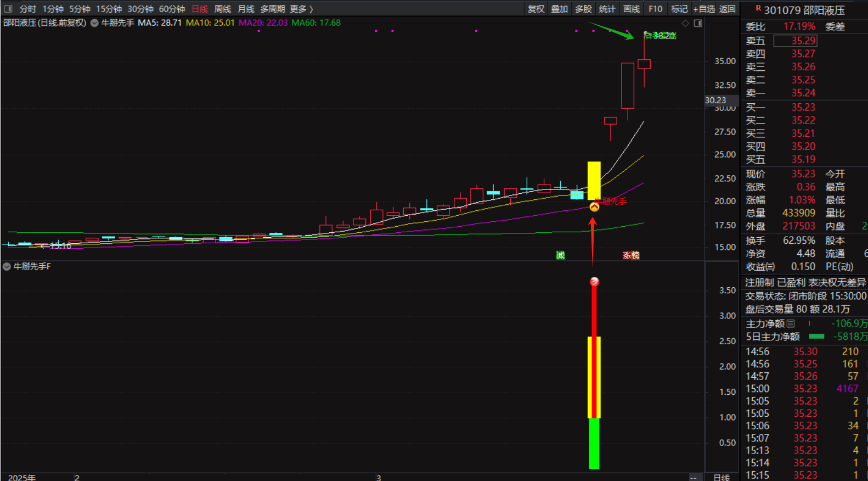Expand the 牛掰先手 main indicator dropdown
The width and height of the screenshot is (868, 481).
(x=94, y=23)
